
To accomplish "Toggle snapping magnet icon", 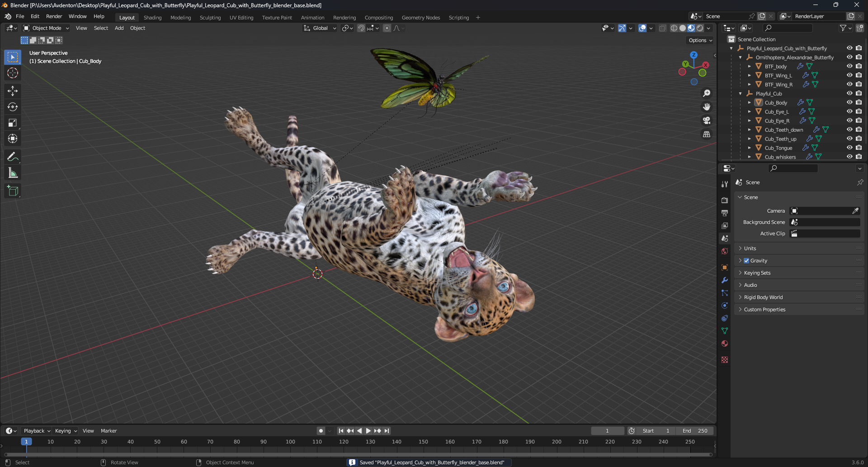I will pos(361,28).
